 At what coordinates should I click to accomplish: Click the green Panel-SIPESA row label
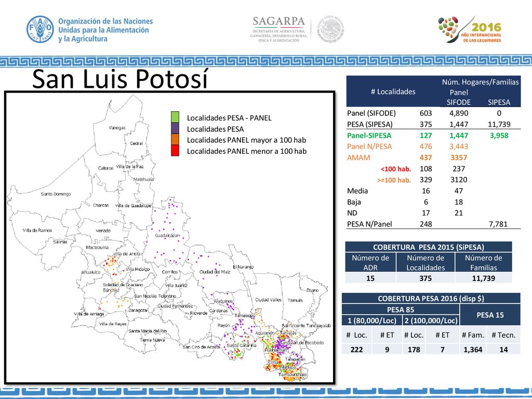[x=369, y=136]
